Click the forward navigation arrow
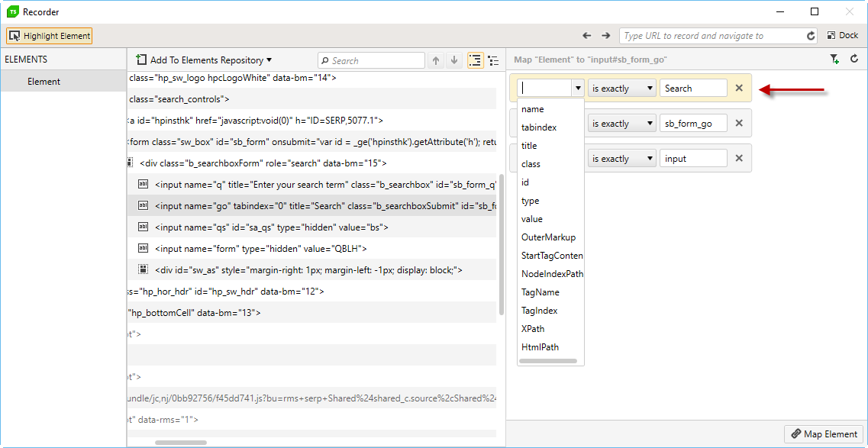 (x=605, y=35)
